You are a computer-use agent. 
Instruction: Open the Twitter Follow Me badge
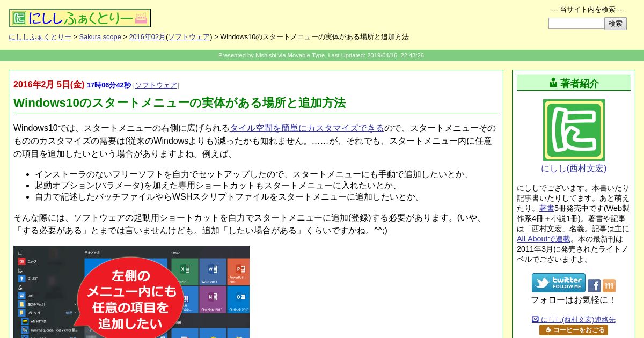[559, 283]
